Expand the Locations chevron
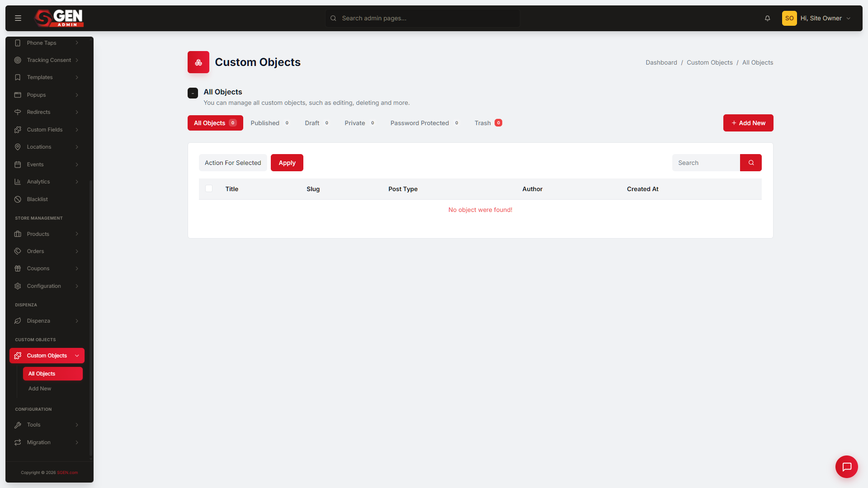 (77, 147)
